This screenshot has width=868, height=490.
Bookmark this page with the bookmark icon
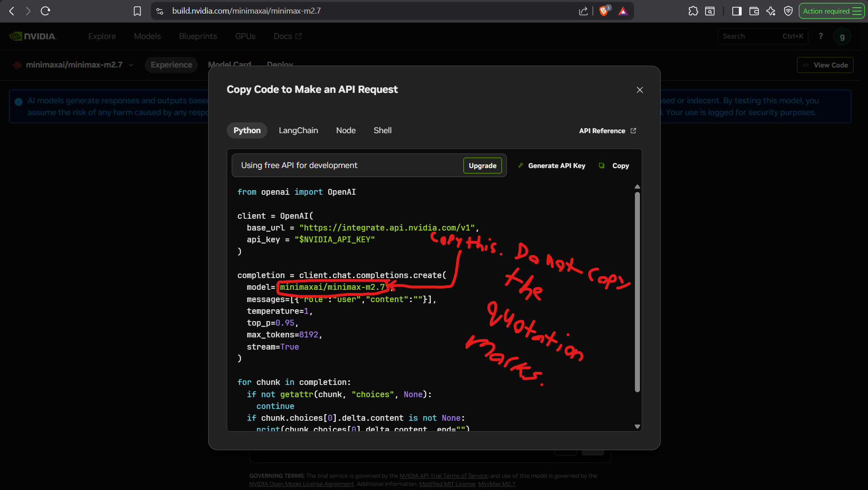tap(137, 11)
